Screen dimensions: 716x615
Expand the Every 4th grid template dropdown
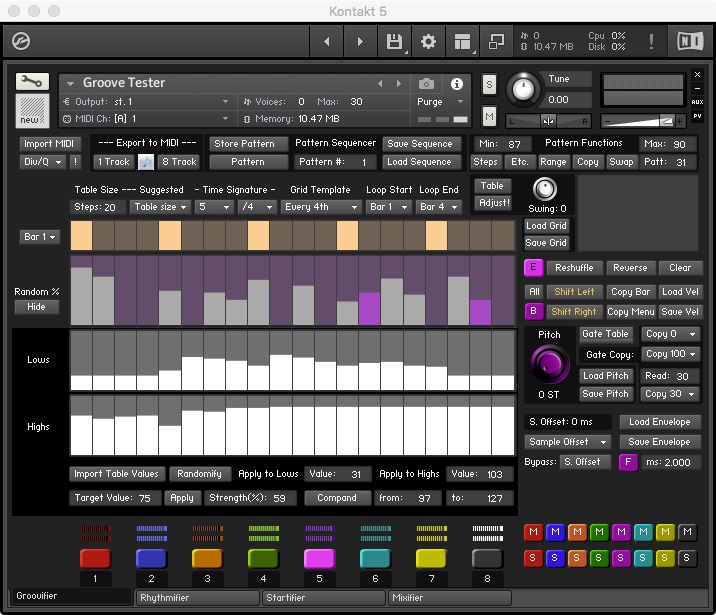click(x=318, y=207)
